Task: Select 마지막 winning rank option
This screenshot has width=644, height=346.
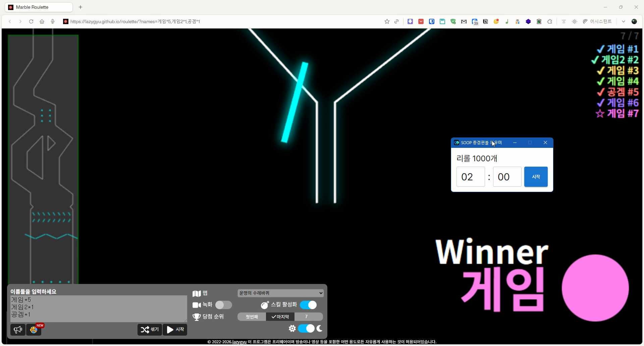Action: 280,317
